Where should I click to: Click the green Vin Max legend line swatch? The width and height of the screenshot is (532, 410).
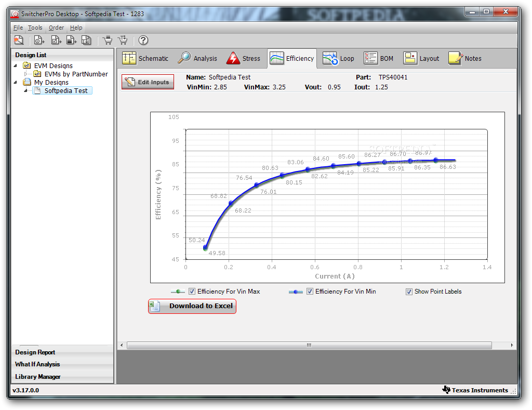click(178, 292)
